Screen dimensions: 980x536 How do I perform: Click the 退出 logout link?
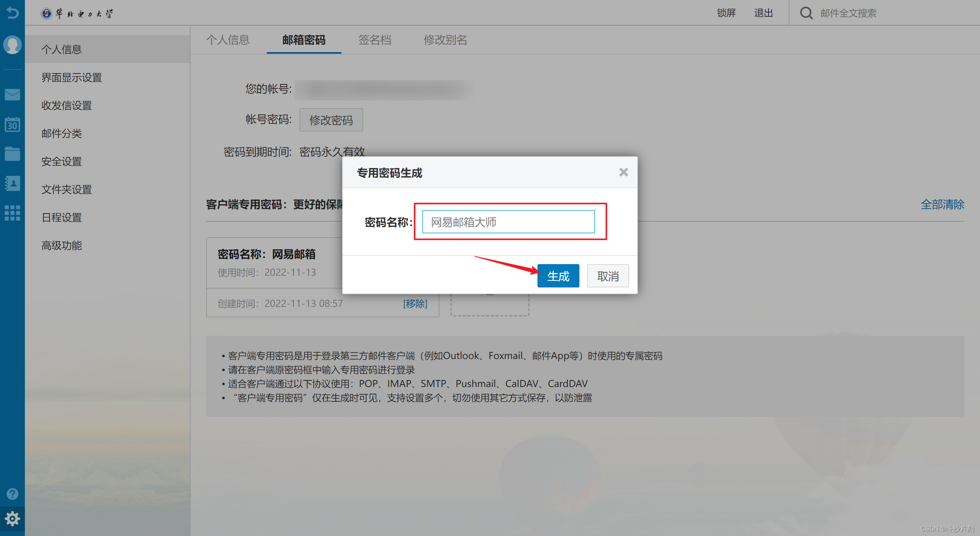[x=763, y=13]
